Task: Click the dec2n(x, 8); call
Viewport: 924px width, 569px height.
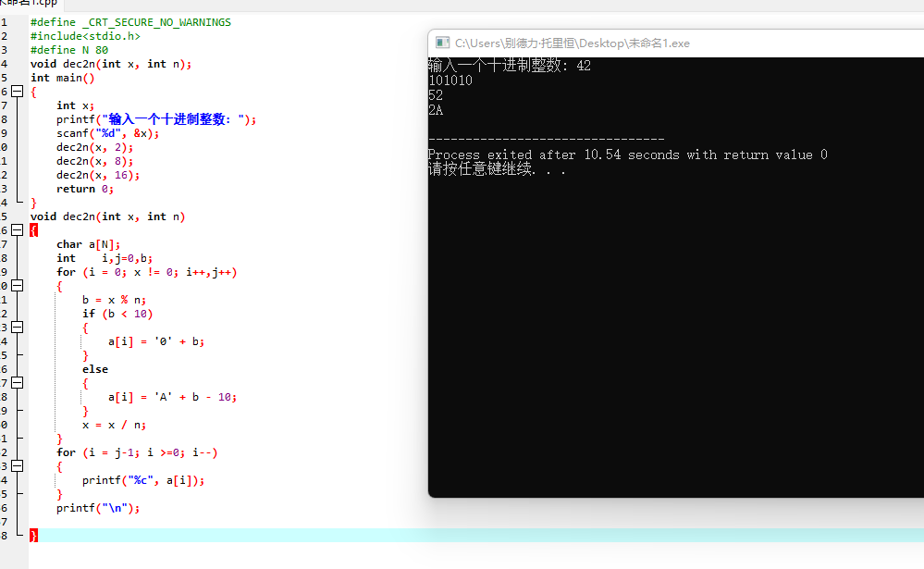Action: 95,161
